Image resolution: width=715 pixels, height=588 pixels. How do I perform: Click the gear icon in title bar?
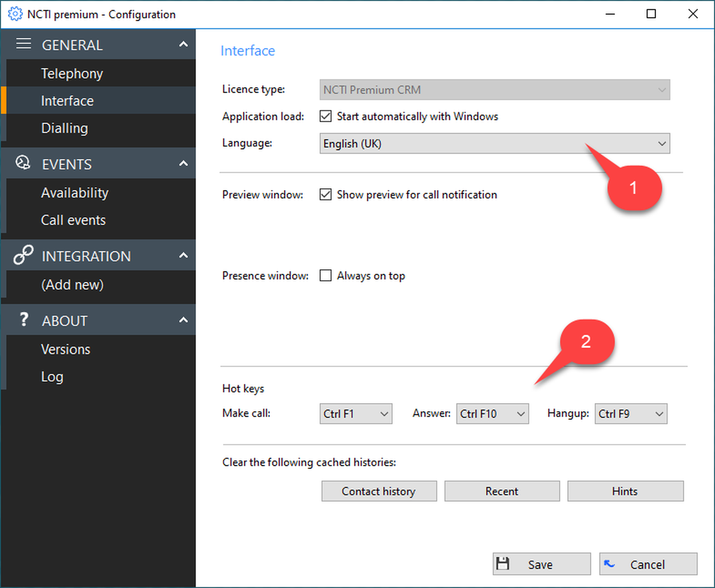(x=15, y=14)
